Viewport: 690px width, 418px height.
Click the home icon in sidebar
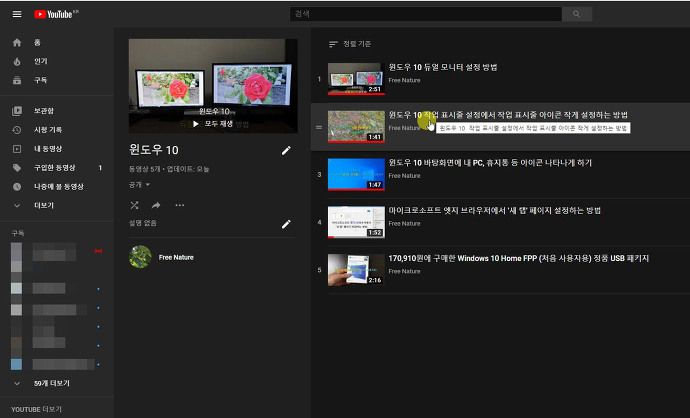(x=17, y=43)
